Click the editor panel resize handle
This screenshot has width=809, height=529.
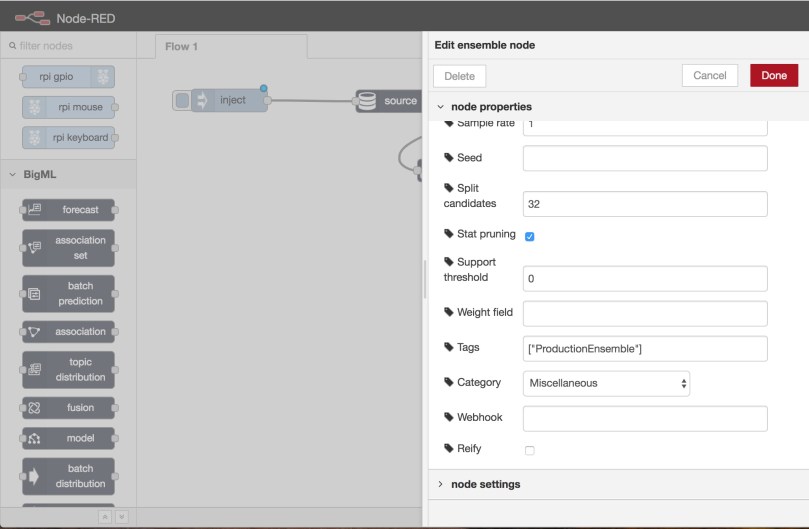click(x=425, y=279)
